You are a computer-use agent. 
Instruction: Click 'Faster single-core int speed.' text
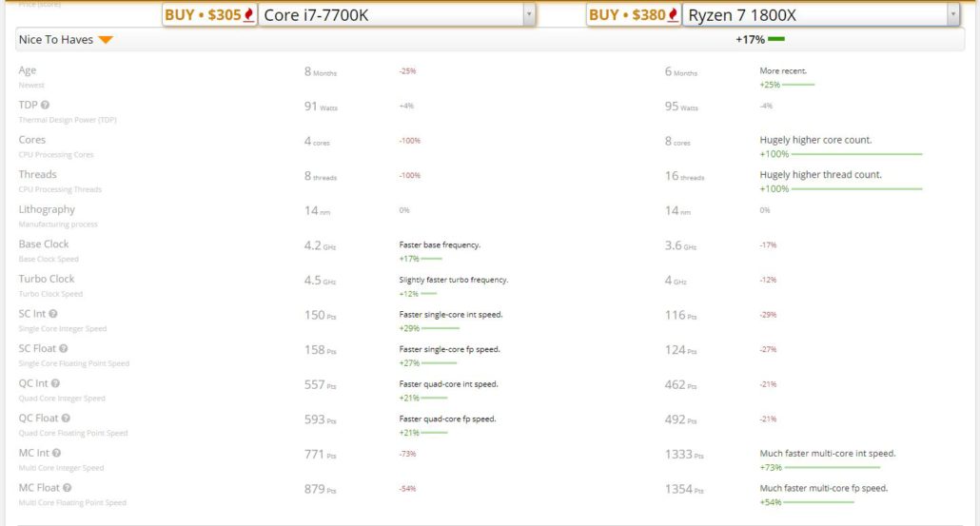(451, 315)
